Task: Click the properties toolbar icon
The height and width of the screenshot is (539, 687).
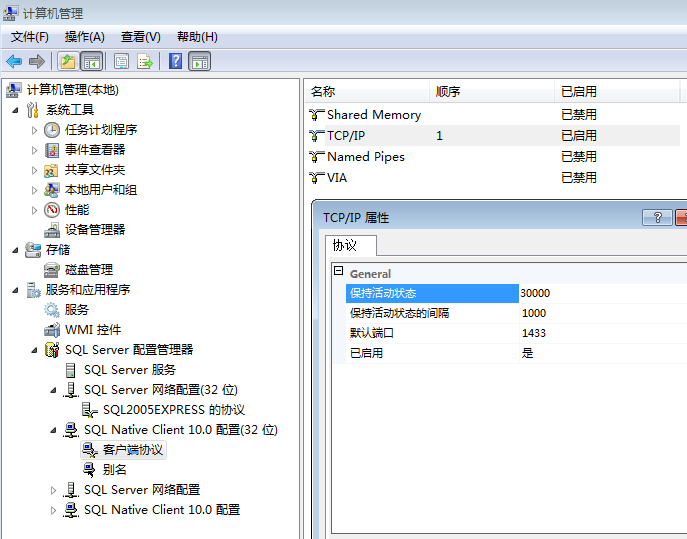Action: coord(121,61)
